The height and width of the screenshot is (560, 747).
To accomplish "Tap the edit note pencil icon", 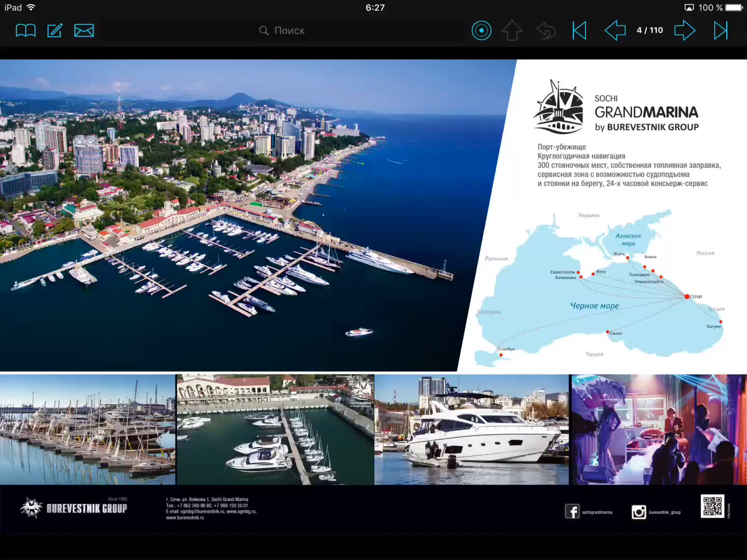I will point(55,31).
